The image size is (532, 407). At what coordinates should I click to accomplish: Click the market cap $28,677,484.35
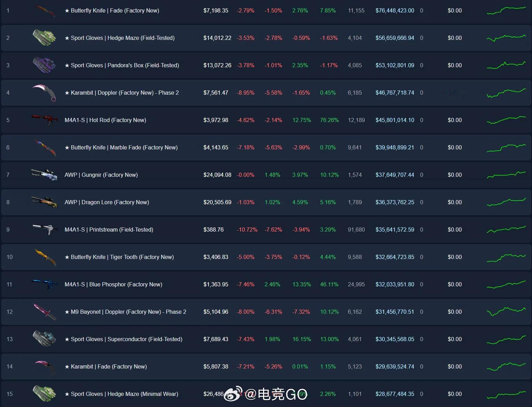[x=395, y=394]
